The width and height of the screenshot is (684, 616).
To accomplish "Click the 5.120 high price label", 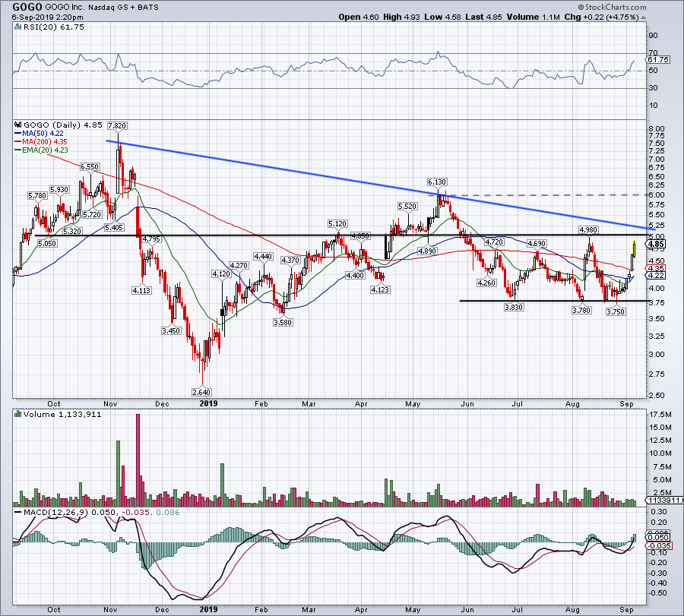I will pos(337,223).
